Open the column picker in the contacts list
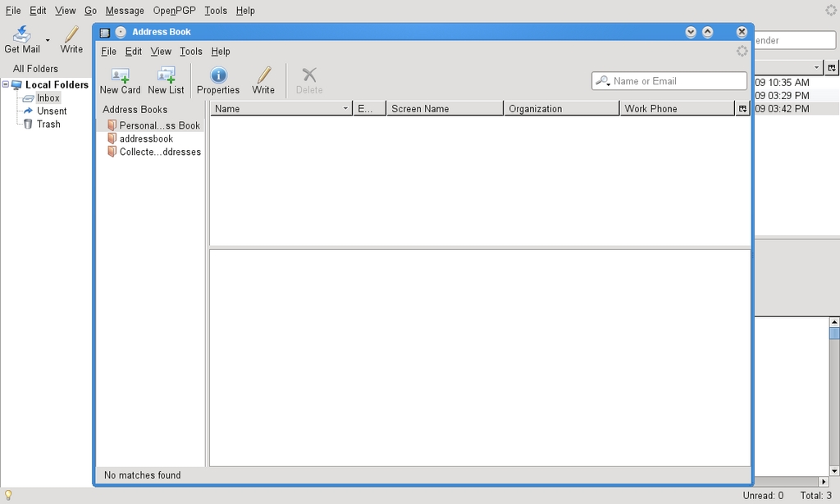Screen dimensions: 840x504 [743, 107]
